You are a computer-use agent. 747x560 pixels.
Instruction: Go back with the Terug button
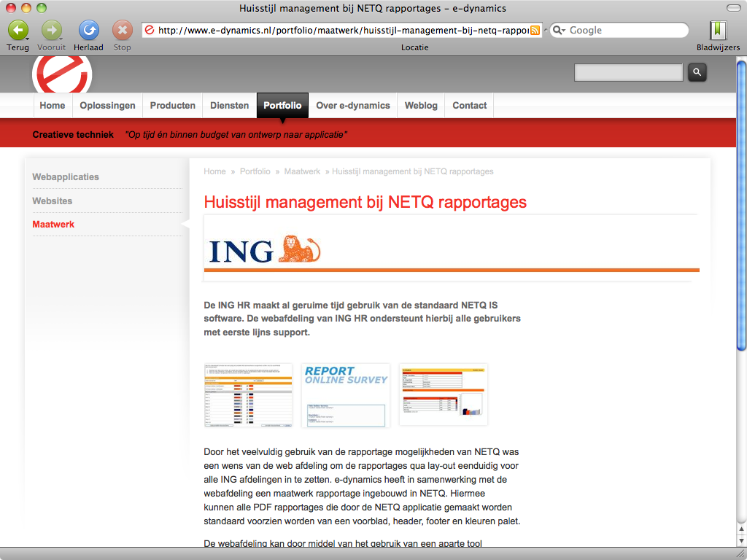click(18, 31)
